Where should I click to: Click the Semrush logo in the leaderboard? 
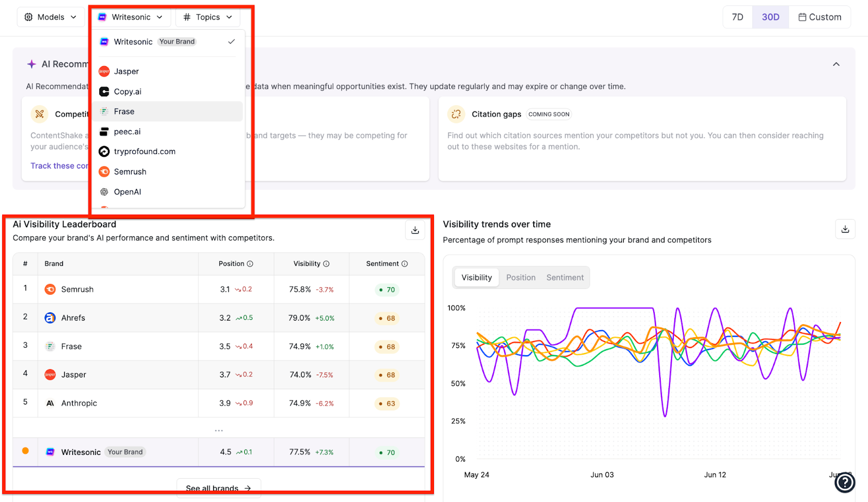[x=50, y=289]
